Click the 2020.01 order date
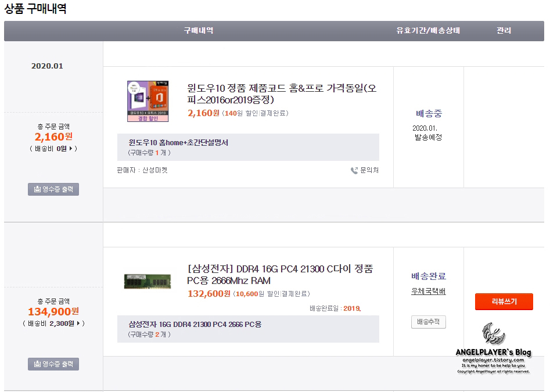Image resolution: width=550 pixels, height=392 pixels. (x=48, y=66)
